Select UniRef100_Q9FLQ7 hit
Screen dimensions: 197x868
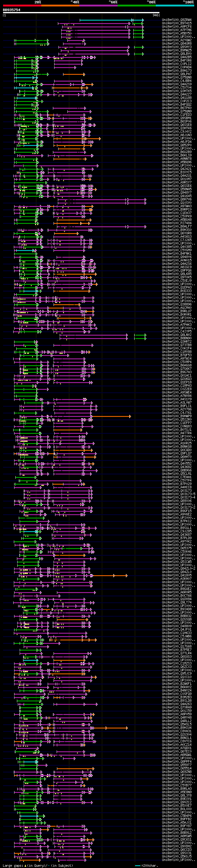pyautogui.click(x=177, y=454)
